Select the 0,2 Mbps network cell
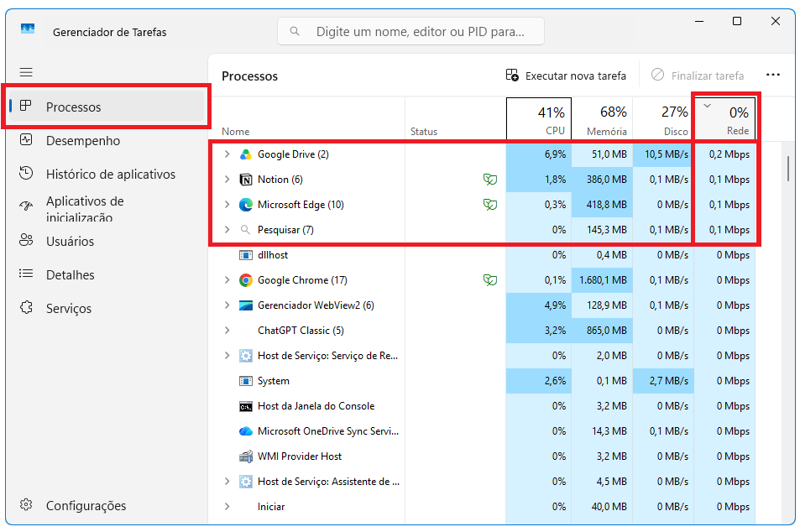800x532 pixels. pos(724,154)
